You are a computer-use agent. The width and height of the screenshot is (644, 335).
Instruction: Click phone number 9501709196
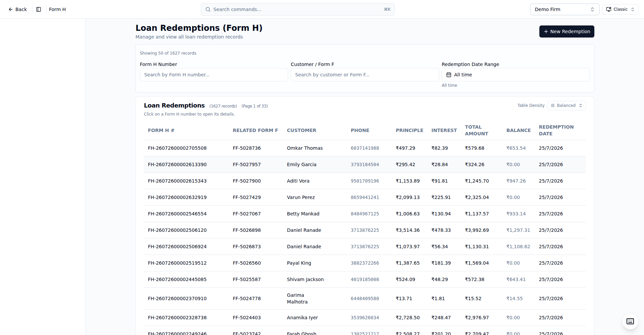tap(365, 181)
